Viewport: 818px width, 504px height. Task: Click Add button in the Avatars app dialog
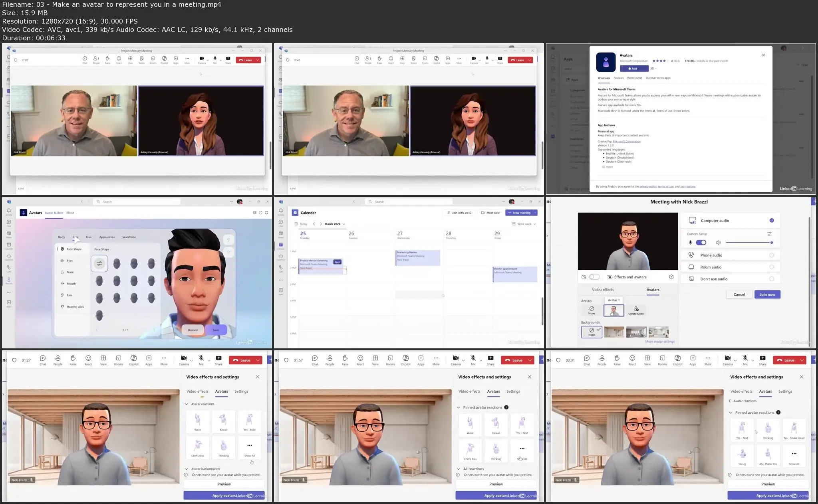[x=634, y=69]
